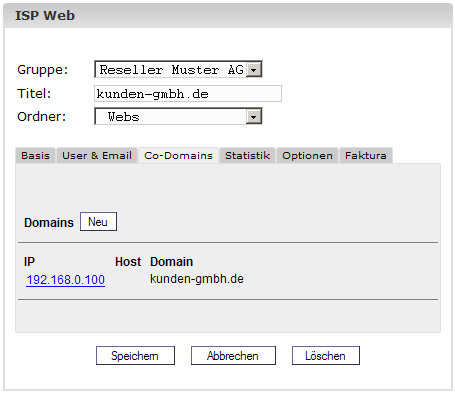The image size is (455, 394).
Task: Click the Domain column header
Action: (171, 262)
